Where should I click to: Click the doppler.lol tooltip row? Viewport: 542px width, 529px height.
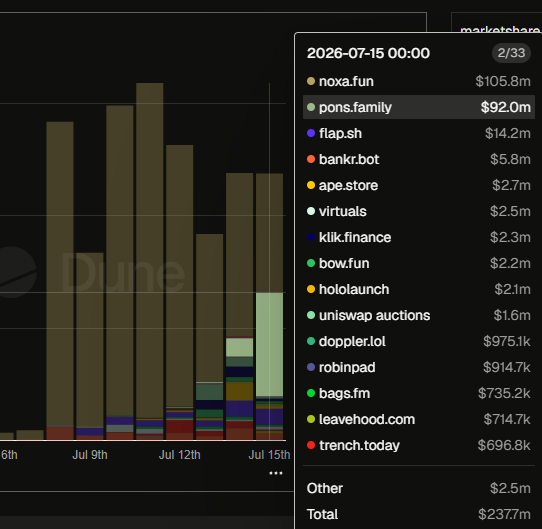click(x=419, y=341)
